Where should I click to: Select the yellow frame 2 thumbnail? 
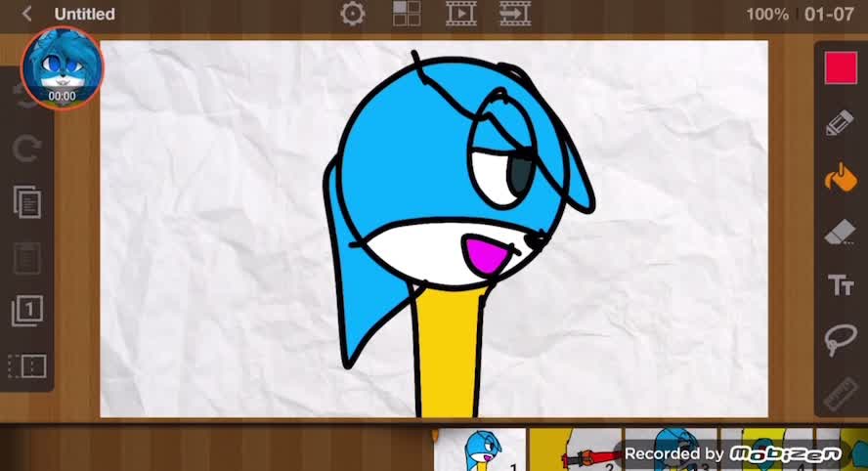(576, 450)
